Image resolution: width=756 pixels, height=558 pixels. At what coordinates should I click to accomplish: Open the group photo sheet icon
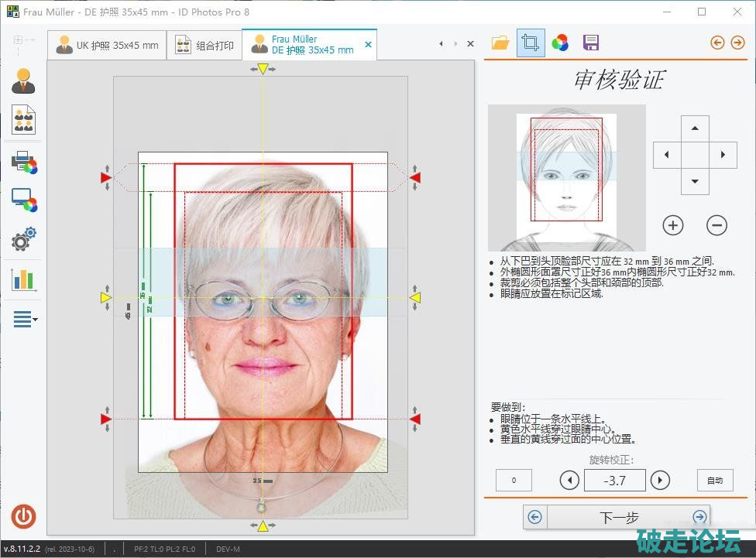(23, 120)
